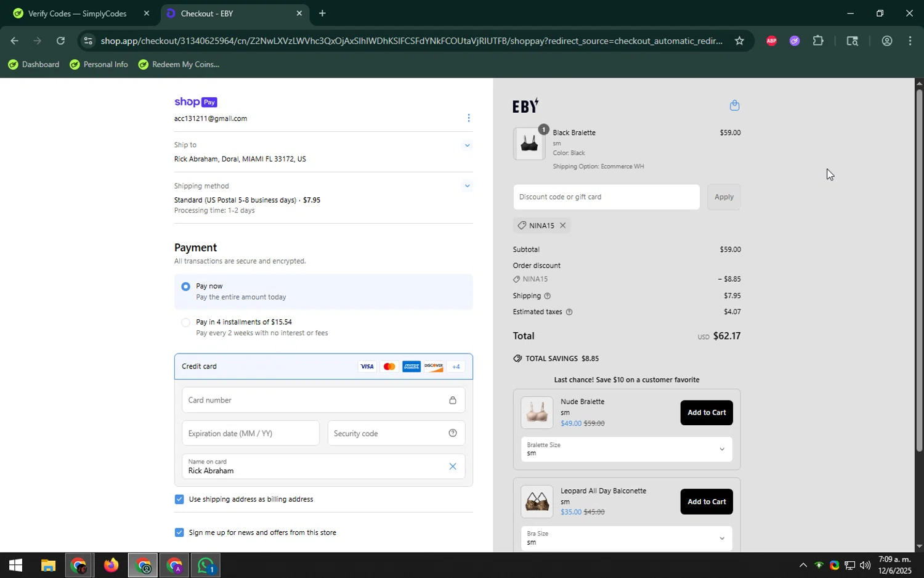Click the Shop Pay logo
Image resolution: width=924 pixels, height=578 pixels.
click(196, 102)
